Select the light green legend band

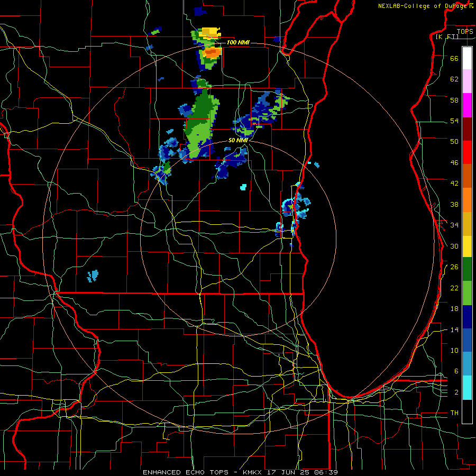point(467,293)
